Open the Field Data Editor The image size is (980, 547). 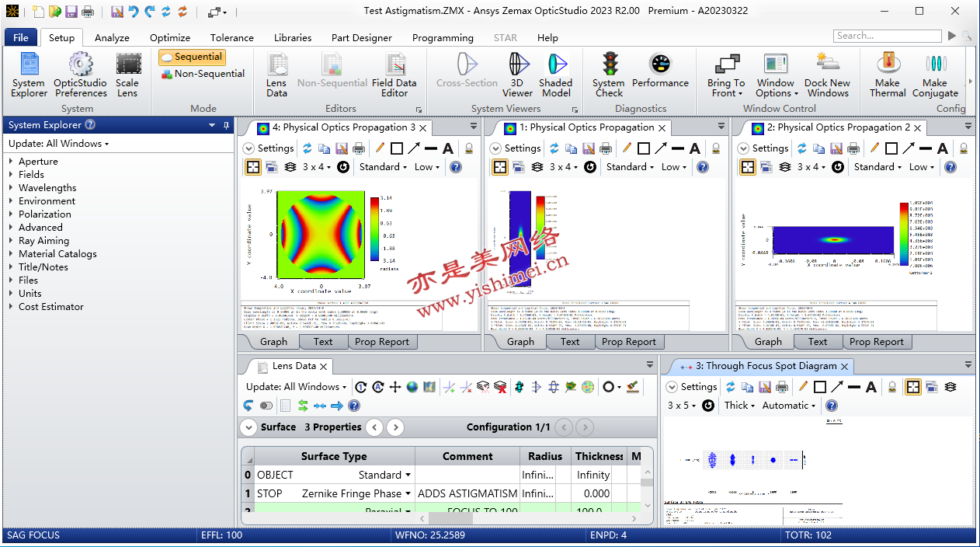pos(394,75)
